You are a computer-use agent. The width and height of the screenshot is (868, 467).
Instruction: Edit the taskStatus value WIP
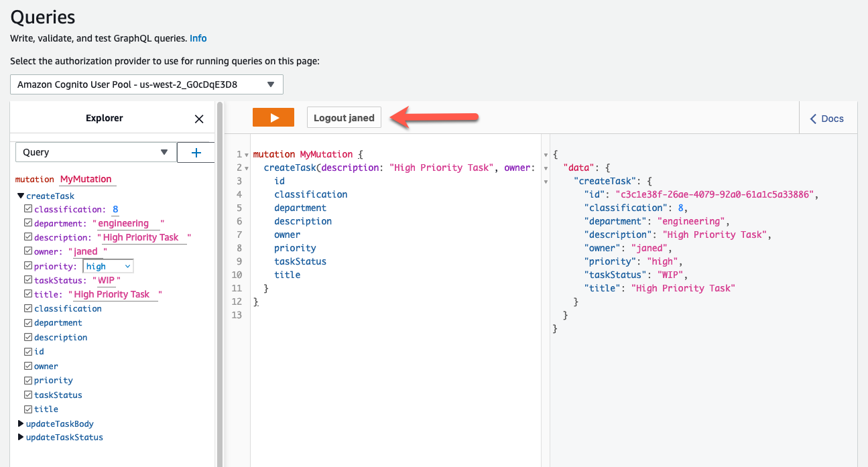click(x=106, y=280)
